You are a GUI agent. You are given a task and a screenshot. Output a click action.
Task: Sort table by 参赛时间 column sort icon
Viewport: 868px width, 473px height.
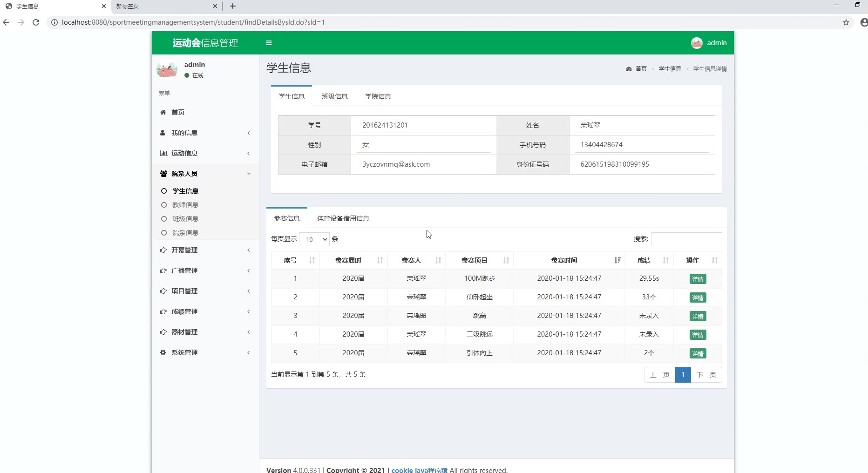(617, 260)
